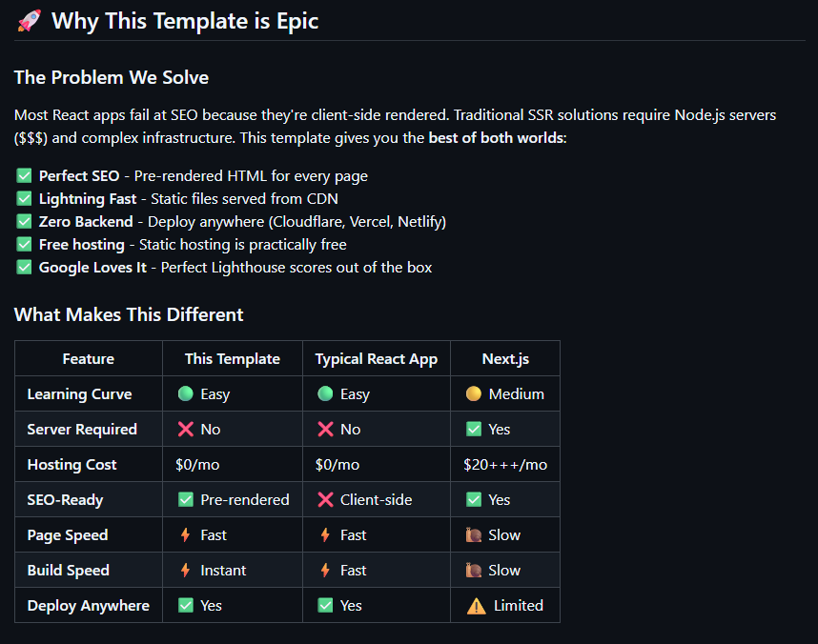818x644 pixels.
Task: Click the Deploy Anywhere row label
Action: 88,606
